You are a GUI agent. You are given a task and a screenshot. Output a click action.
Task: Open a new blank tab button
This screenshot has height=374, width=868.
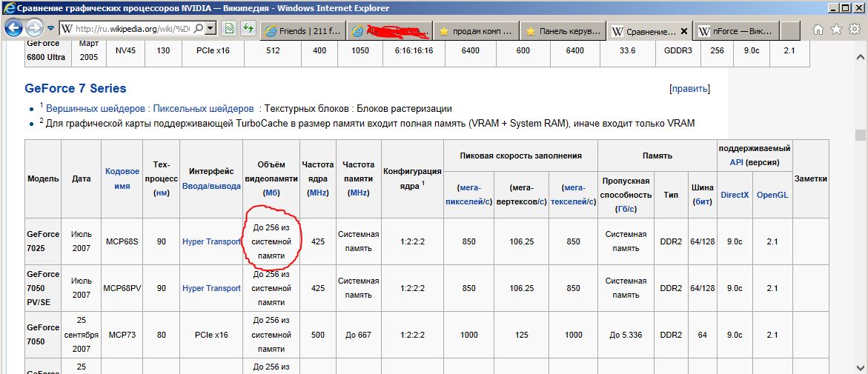pos(790,31)
